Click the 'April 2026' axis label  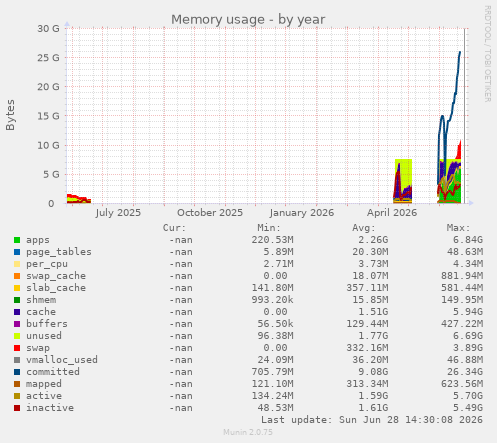pyautogui.click(x=392, y=213)
